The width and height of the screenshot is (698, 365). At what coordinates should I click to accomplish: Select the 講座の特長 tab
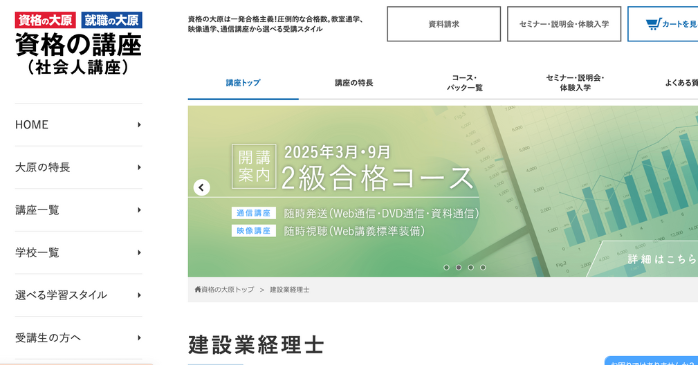pyautogui.click(x=354, y=83)
